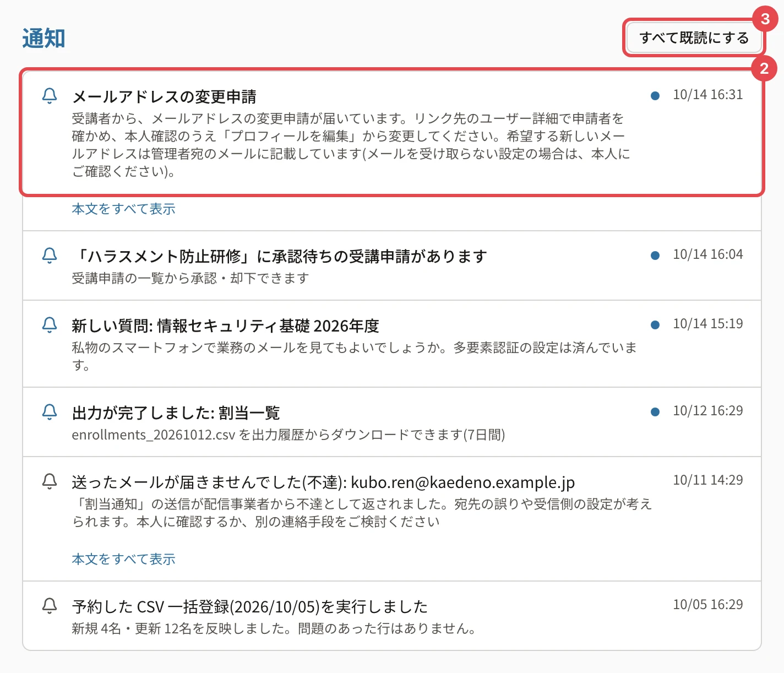The height and width of the screenshot is (673, 784).
Task: Click unread dot next to 10/14 15:19
Action: click(655, 325)
